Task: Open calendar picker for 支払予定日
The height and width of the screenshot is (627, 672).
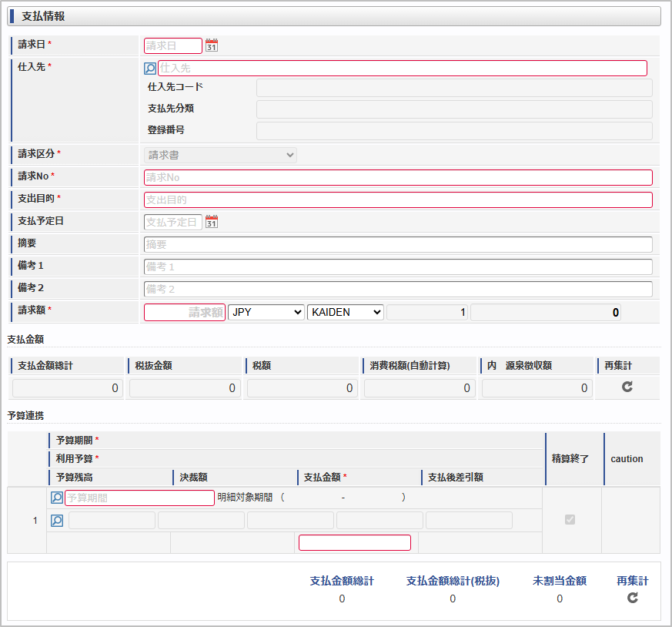Action: pyautogui.click(x=212, y=223)
